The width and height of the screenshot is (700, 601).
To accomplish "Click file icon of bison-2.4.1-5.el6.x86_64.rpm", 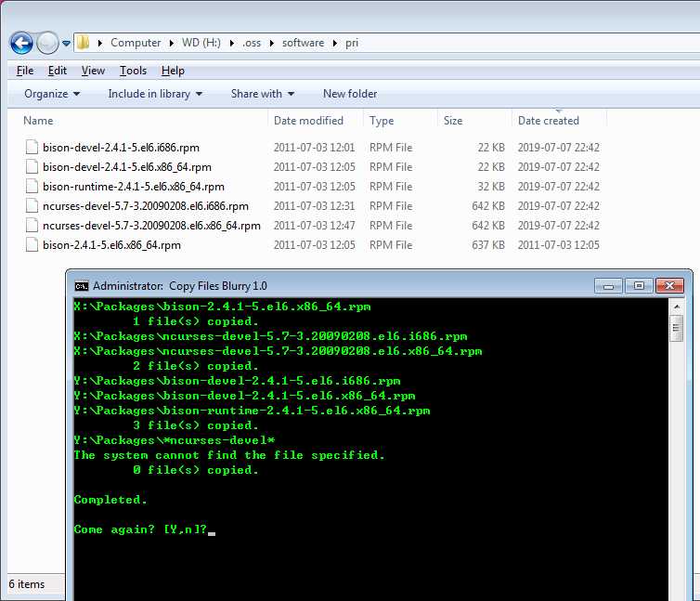I will (32, 245).
